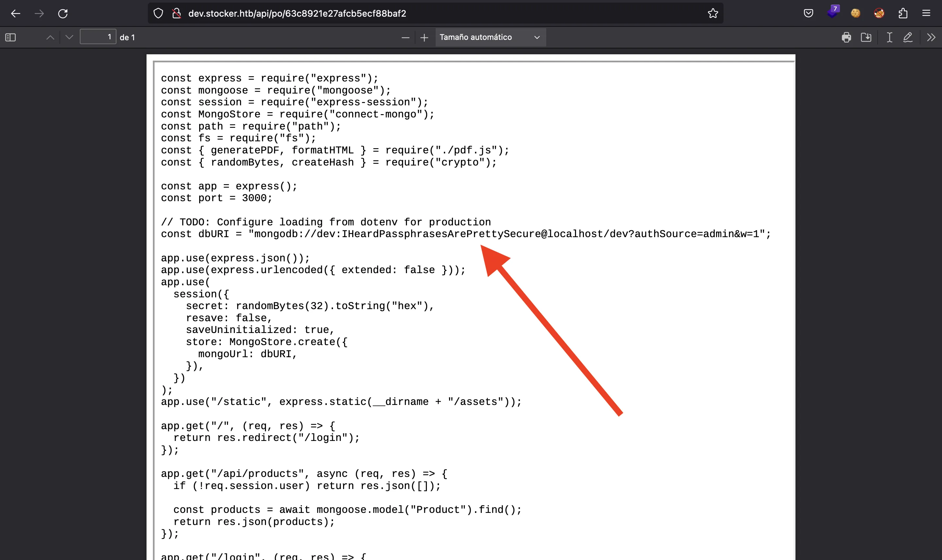Go forward to the next page
This screenshot has height=560, width=942.
pos(39,14)
